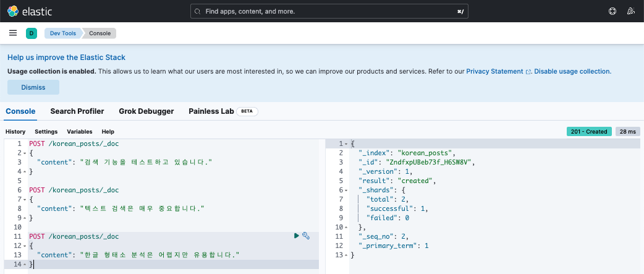This screenshot has height=274, width=644.
Task: Open request options wrench icon
Action: tap(306, 236)
